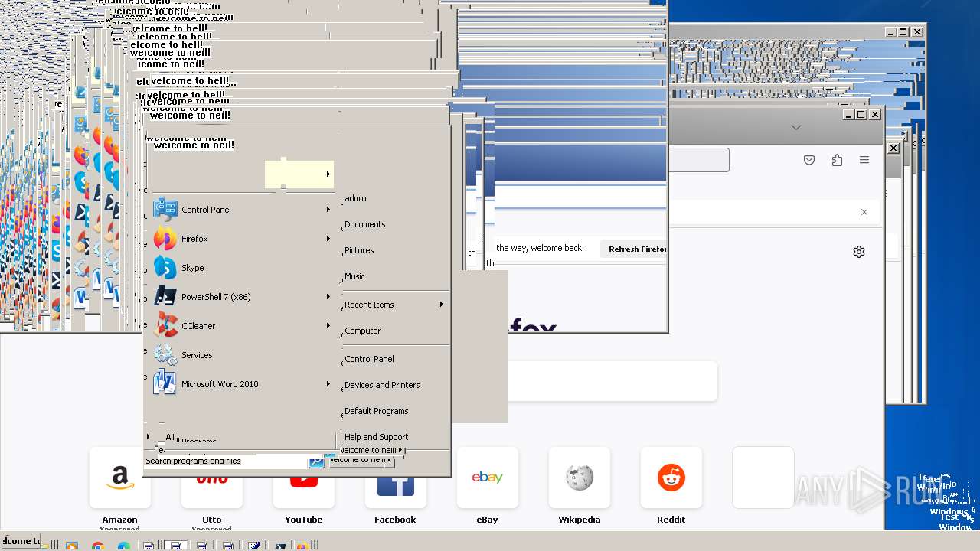
Task: Open Control Panel from the pinned programs icon
Action: pyautogui.click(x=165, y=209)
